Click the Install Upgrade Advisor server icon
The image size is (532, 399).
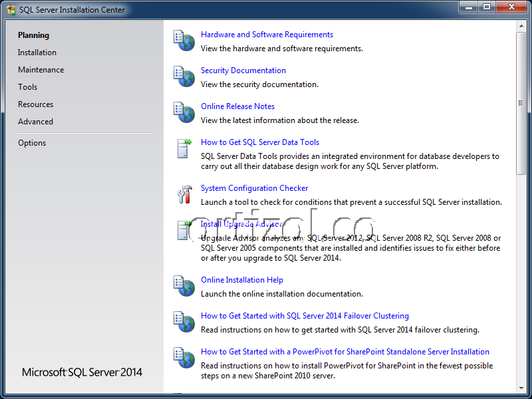[x=184, y=230]
